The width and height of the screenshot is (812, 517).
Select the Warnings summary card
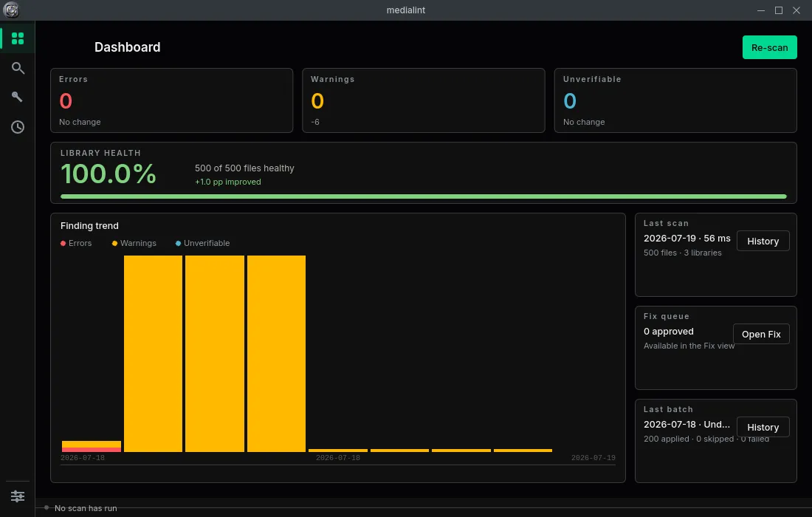[x=424, y=100]
